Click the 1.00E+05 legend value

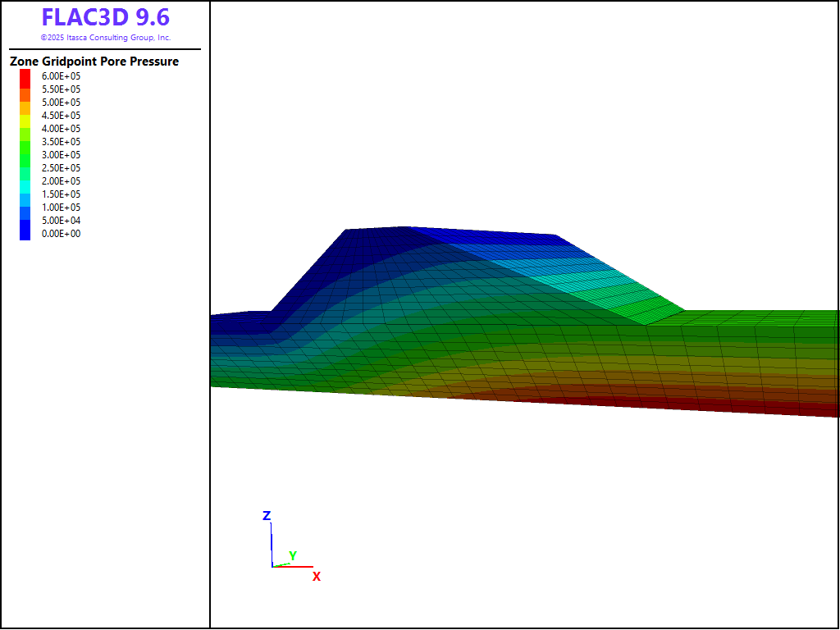61,208
